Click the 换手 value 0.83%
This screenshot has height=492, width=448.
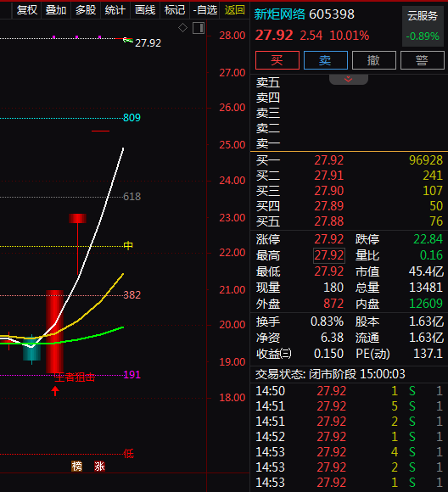tap(328, 321)
